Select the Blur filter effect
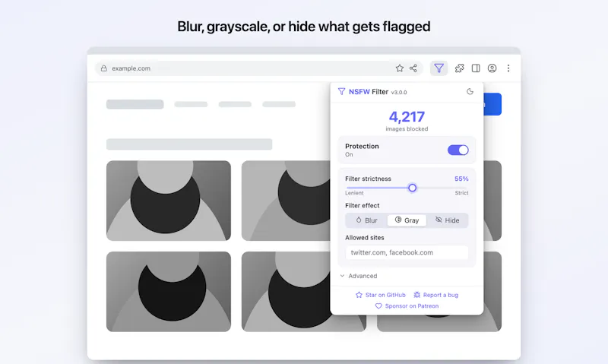The image size is (608, 364). [366, 220]
